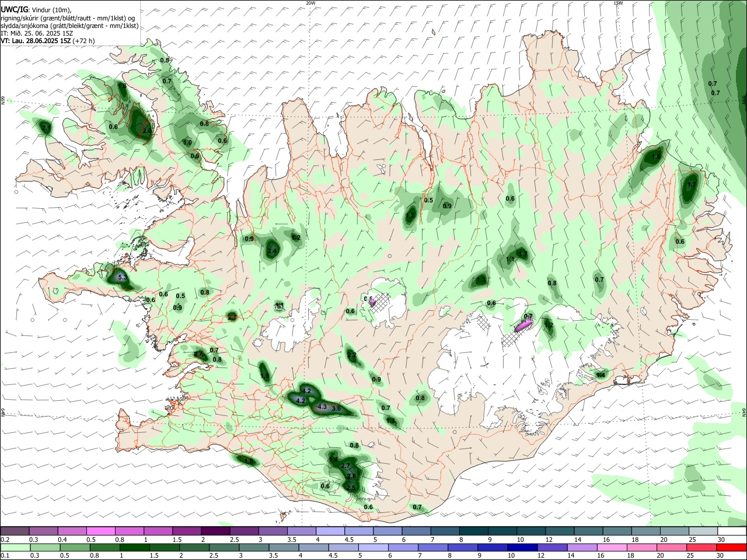Click the title text 'UWC/IG: Vindur (10m)'

pos(36,9)
